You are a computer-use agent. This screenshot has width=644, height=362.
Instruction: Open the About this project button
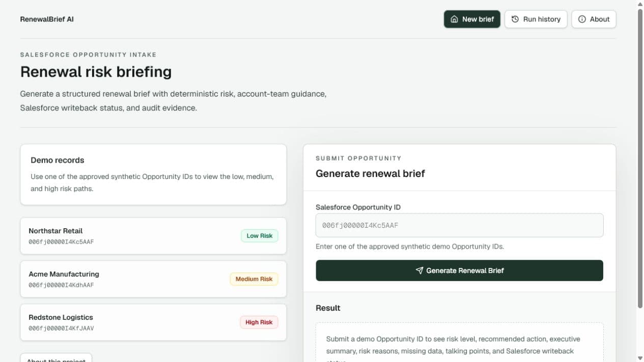56,358
